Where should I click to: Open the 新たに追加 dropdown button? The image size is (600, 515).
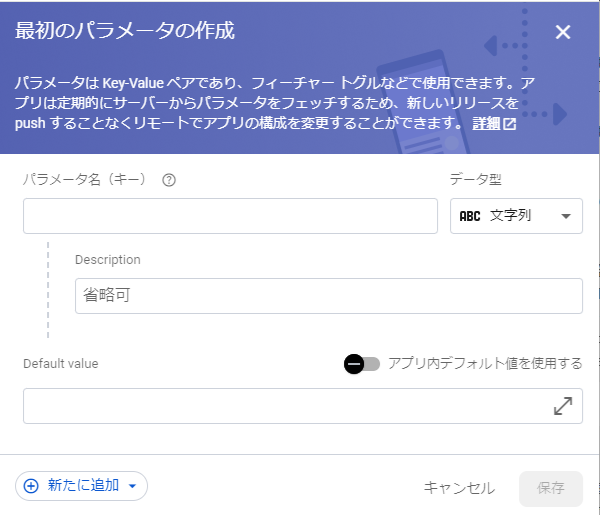pyautogui.click(x=82, y=486)
